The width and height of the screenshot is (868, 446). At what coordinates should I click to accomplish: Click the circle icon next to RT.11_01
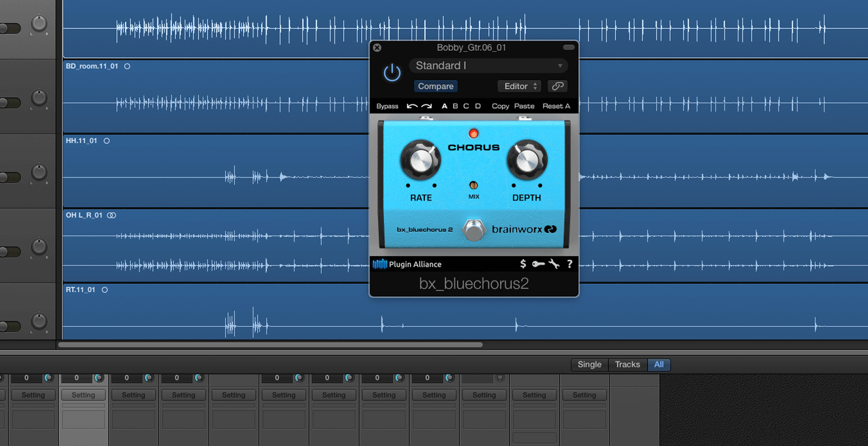(x=105, y=290)
